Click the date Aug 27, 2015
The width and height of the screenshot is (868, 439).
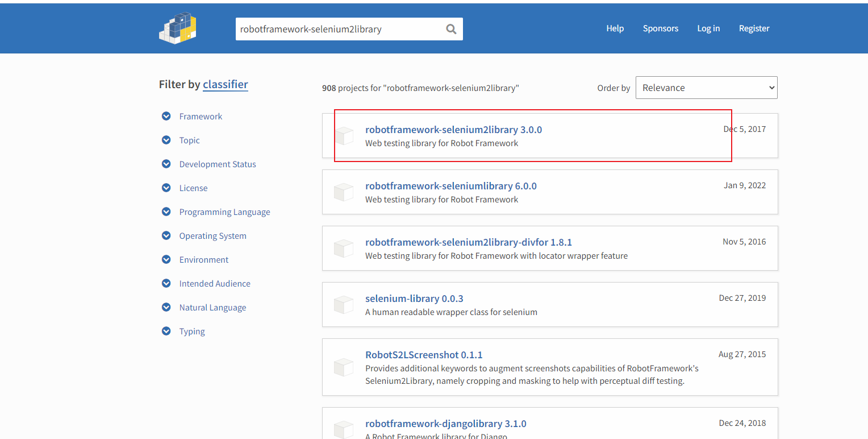pos(742,354)
